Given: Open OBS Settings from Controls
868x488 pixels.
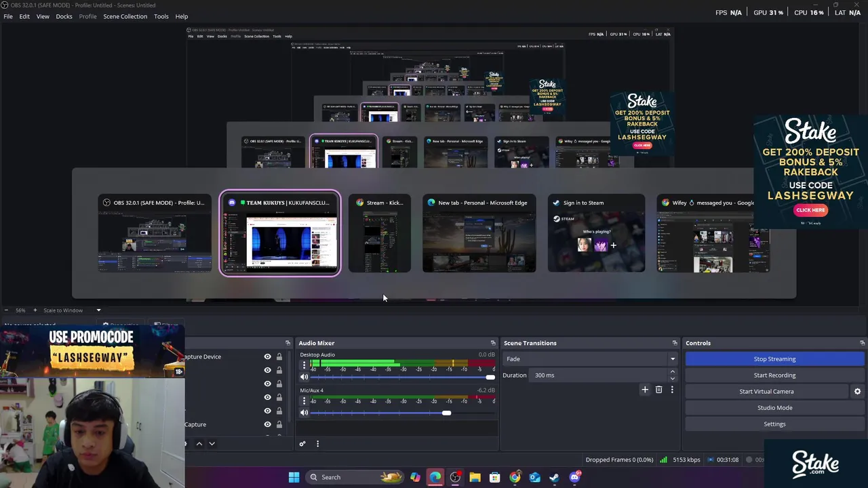Looking at the screenshot, I should 774,424.
